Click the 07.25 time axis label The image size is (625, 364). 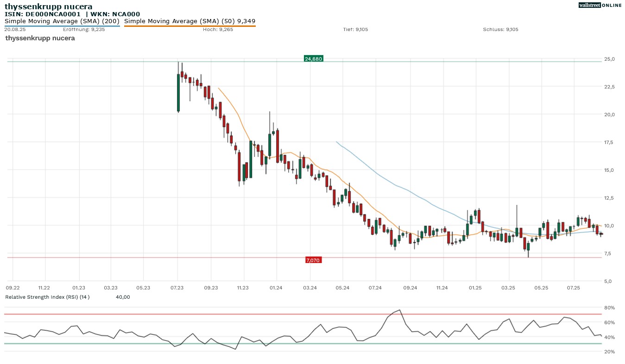574,288
